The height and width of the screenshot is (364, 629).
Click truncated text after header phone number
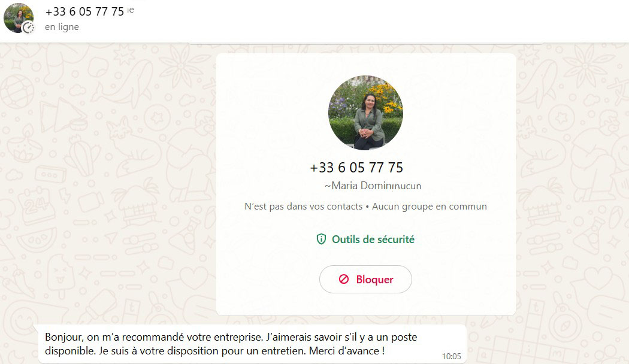pyautogui.click(x=131, y=10)
